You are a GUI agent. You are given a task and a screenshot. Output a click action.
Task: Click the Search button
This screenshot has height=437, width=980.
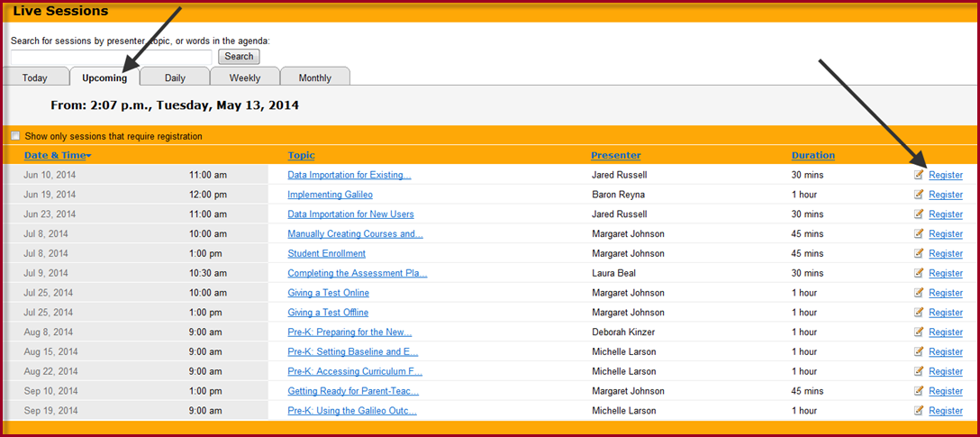[x=239, y=56]
